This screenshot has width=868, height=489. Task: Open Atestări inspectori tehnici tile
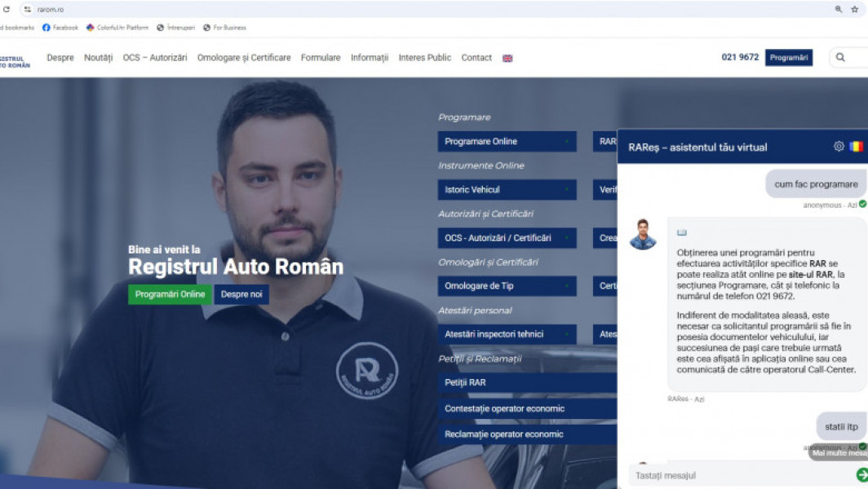coord(507,334)
